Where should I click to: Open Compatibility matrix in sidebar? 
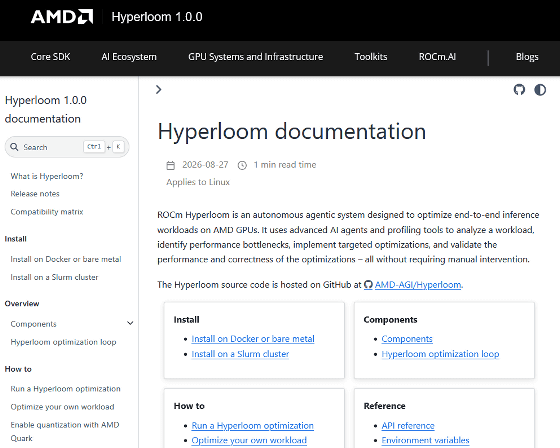pyautogui.click(x=47, y=211)
